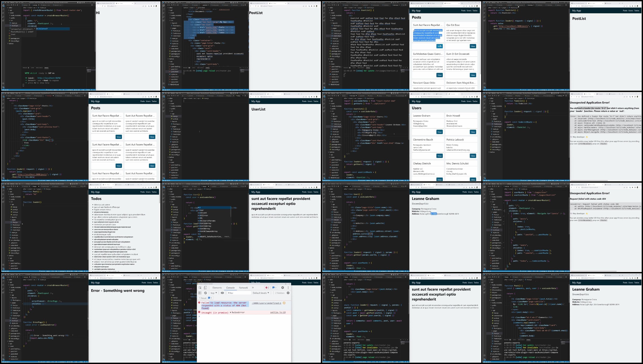This screenshot has height=364, width=643.
Task: Click browser back arrow in the 404 error frame
Action: click(x=572, y=187)
